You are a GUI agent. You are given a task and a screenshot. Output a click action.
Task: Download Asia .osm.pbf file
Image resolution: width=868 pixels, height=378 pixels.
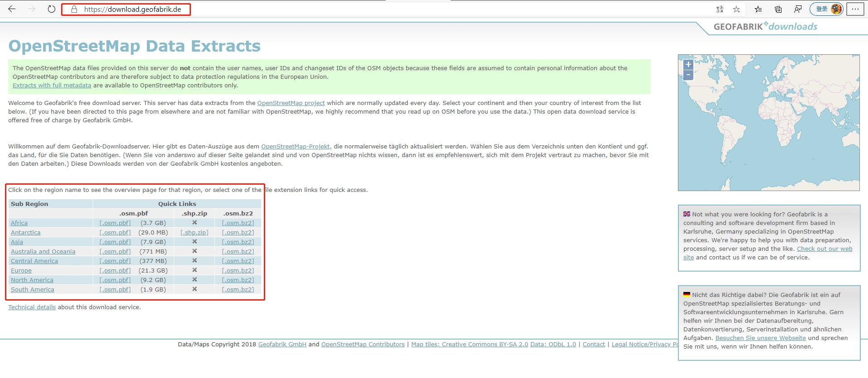tap(115, 242)
